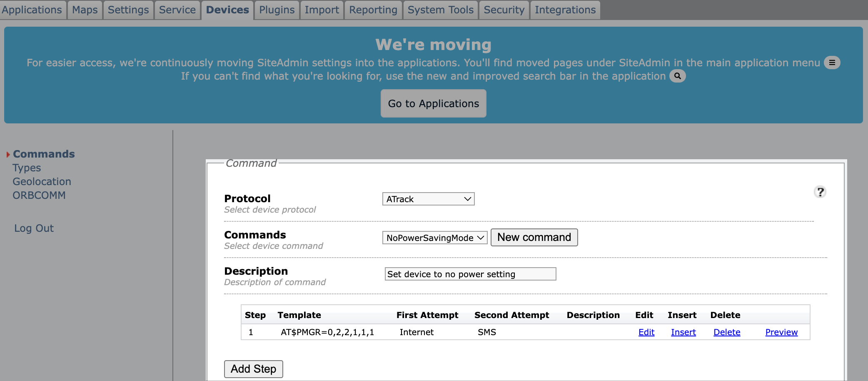Click the Step column header

click(255, 315)
